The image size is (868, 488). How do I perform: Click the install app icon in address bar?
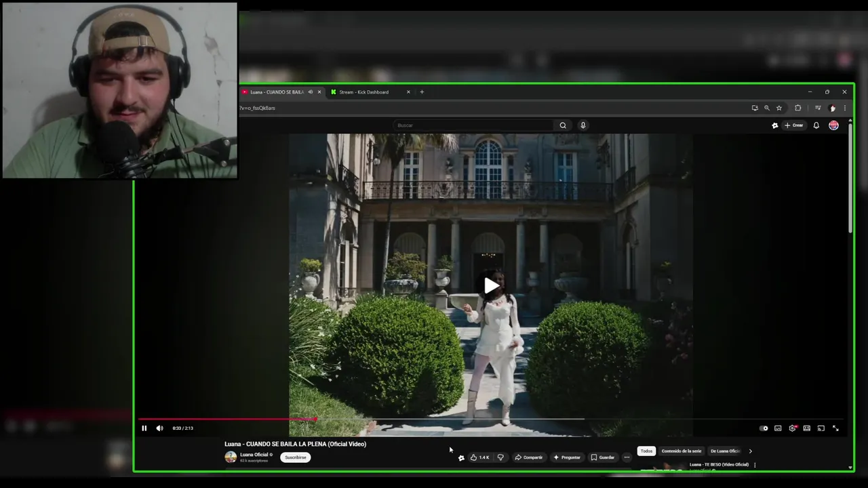pos(755,108)
